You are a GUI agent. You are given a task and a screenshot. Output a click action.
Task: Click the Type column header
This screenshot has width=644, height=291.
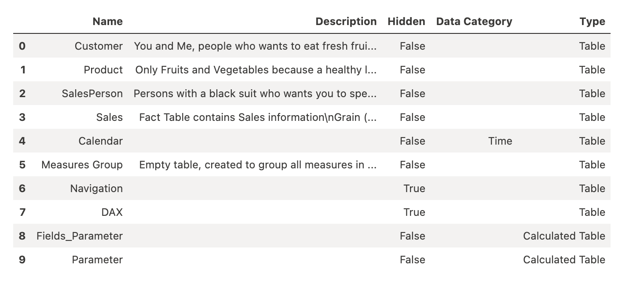point(592,22)
